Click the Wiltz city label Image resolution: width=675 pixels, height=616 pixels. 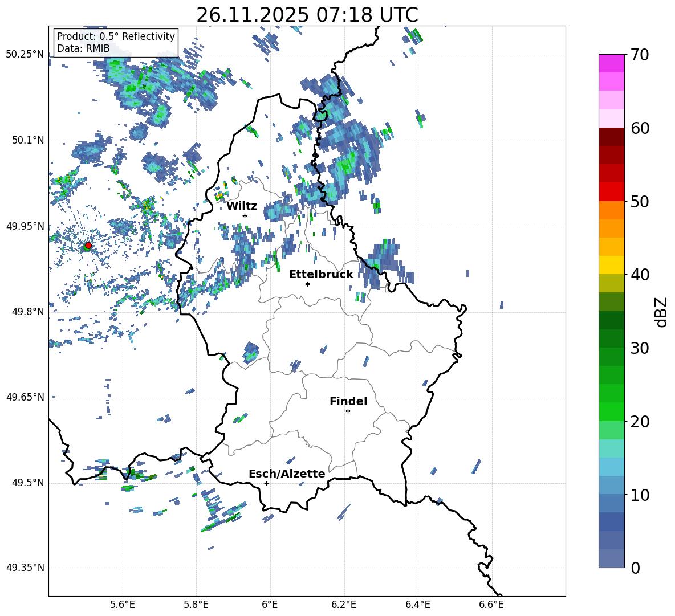click(x=242, y=206)
